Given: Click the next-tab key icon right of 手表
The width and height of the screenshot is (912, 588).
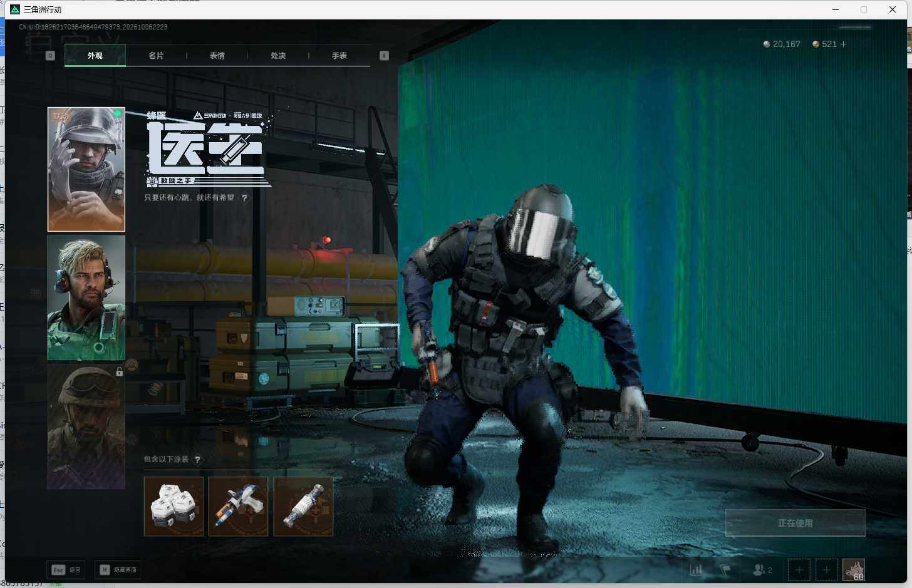Looking at the screenshot, I should tap(384, 56).
